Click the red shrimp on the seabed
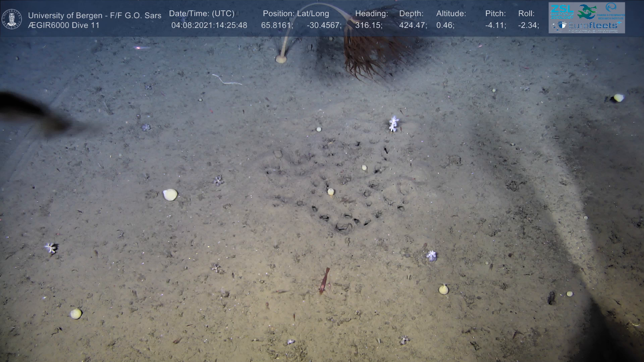The height and width of the screenshot is (362, 644). click(324, 281)
